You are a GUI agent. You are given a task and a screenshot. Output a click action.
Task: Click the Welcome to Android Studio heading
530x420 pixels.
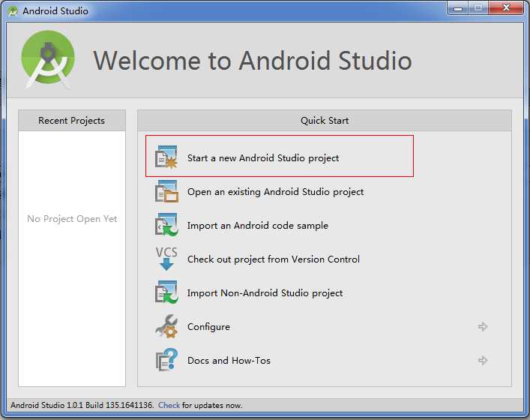pyautogui.click(x=253, y=61)
